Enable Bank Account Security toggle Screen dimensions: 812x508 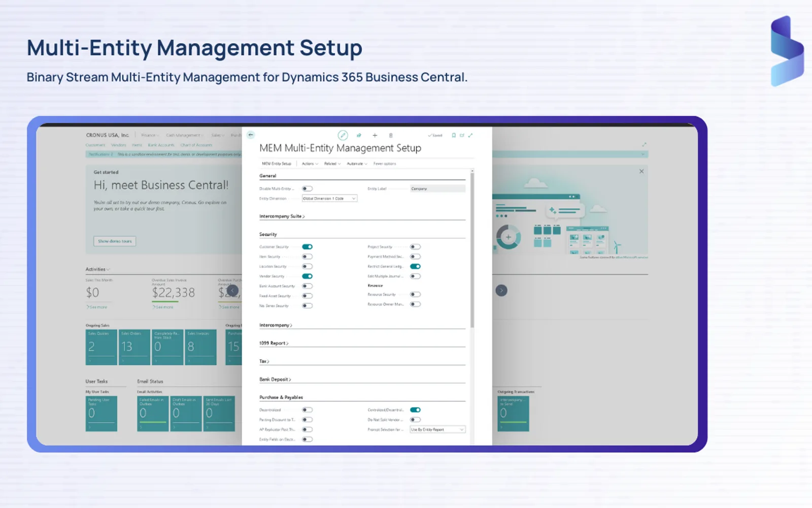307,286
